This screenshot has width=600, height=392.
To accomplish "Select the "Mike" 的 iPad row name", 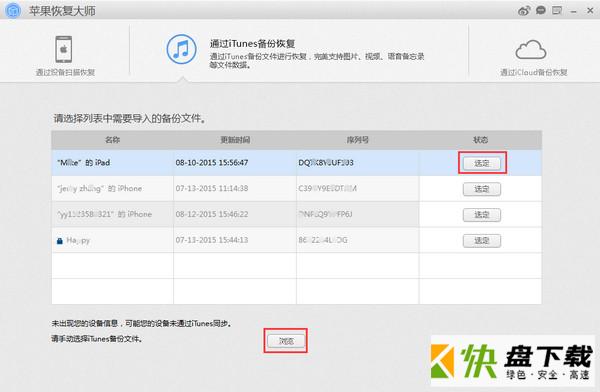I will 83,163.
